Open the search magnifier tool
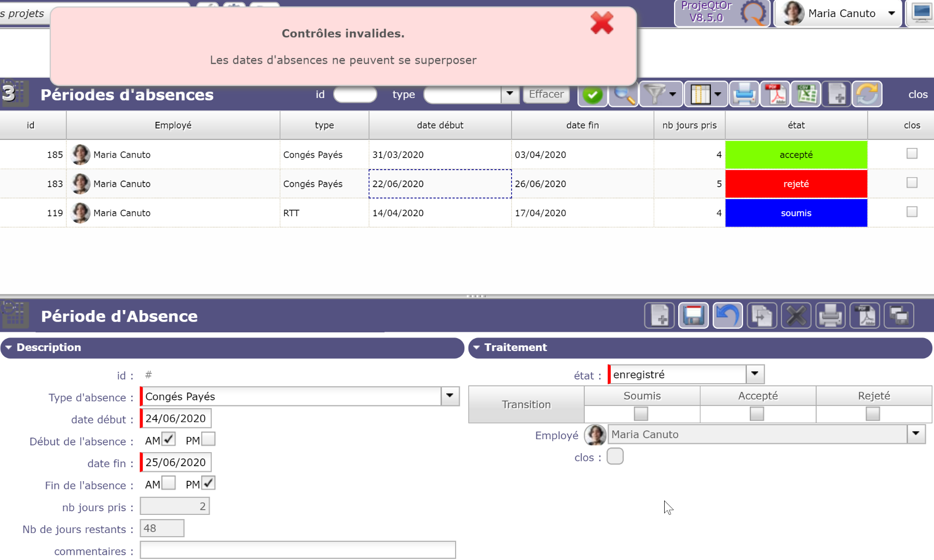The image size is (934, 560). coord(623,94)
